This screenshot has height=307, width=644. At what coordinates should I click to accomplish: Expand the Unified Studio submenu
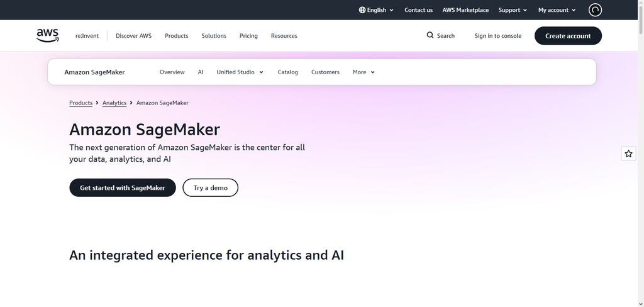pyautogui.click(x=240, y=72)
